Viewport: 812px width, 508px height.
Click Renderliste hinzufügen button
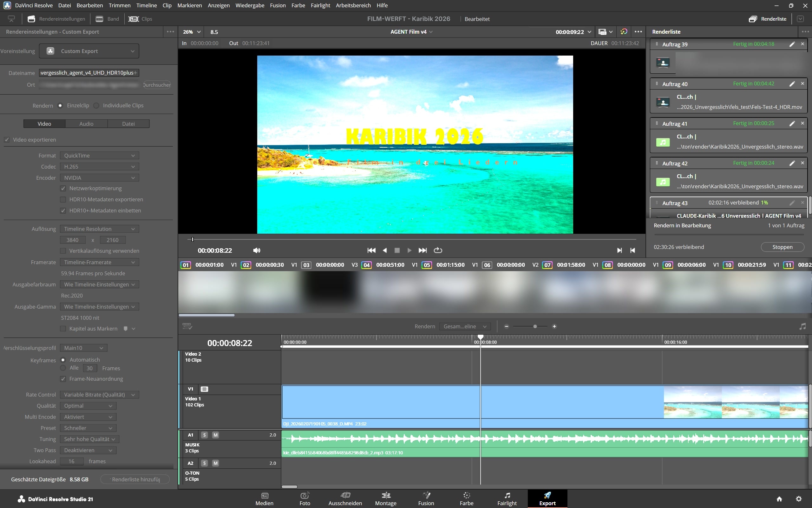pos(135,479)
